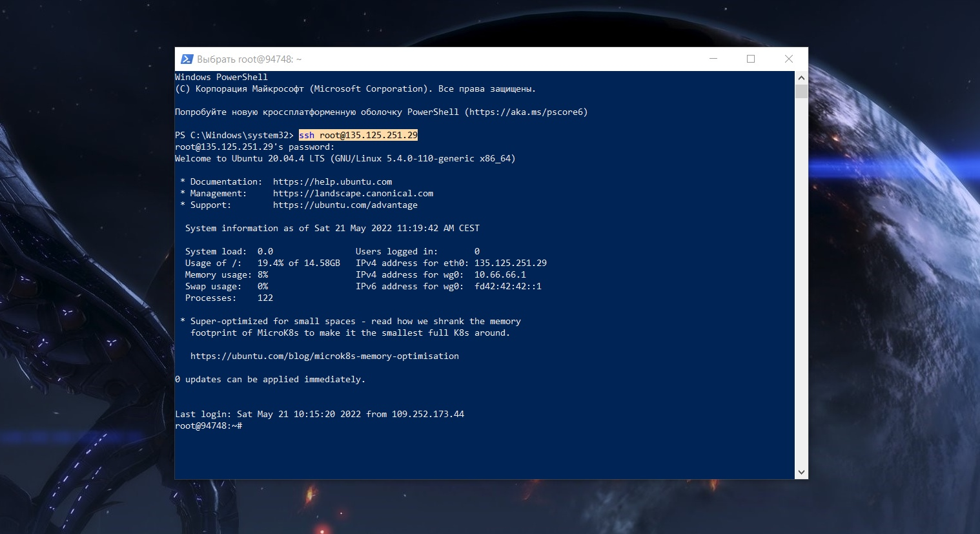
Task: Open the PowerShell icon system menu in title bar
Action: click(187, 59)
